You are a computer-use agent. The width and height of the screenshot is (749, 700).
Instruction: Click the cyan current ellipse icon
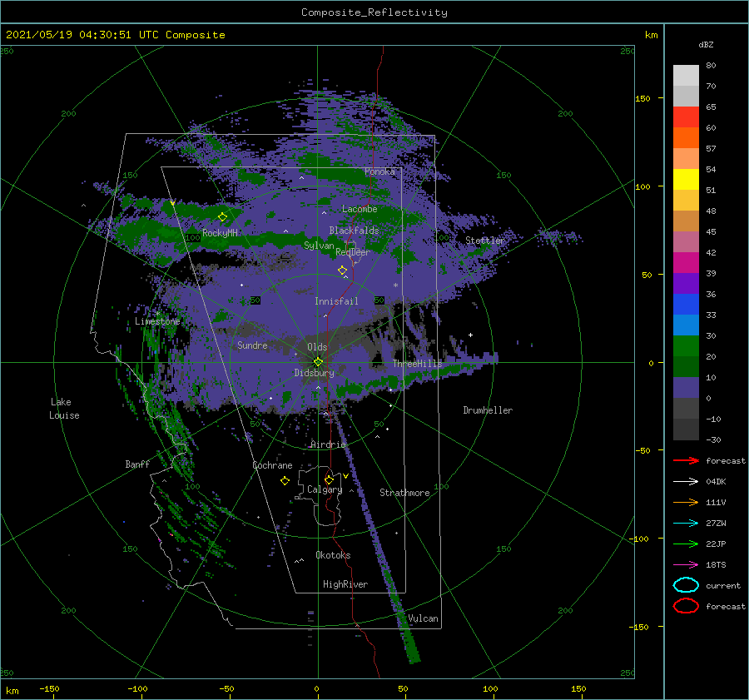tap(686, 585)
